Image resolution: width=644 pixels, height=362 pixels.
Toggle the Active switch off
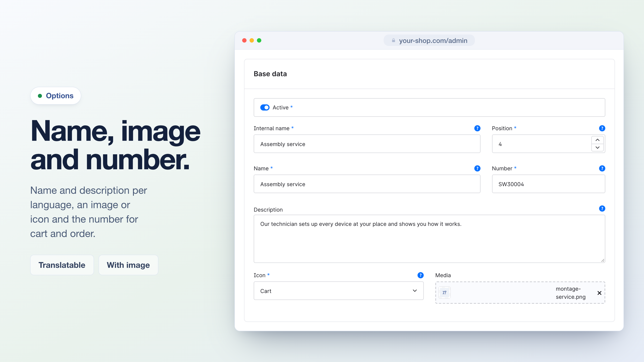pyautogui.click(x=265, y=107)
